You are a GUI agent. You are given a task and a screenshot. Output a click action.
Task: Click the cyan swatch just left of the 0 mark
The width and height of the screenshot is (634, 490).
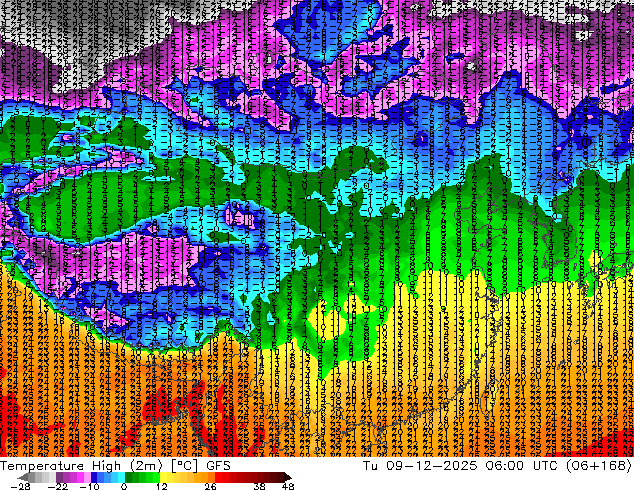[121, 477]
